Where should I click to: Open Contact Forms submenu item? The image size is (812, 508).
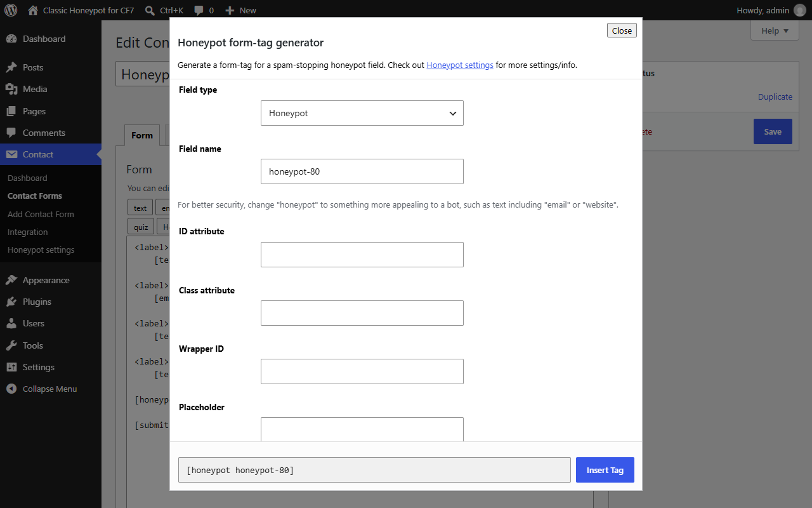[x=35, y=196]
